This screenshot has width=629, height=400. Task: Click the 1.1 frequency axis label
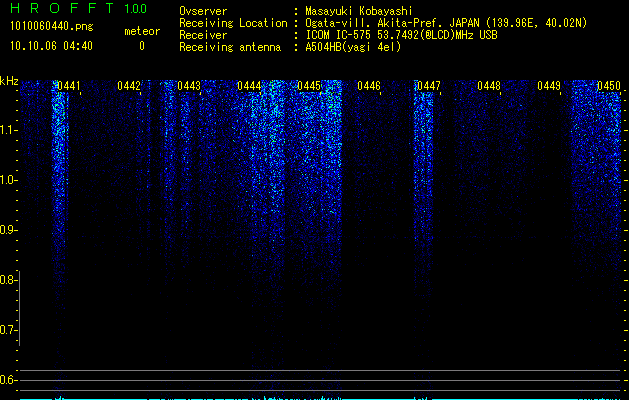coord(7,130)
